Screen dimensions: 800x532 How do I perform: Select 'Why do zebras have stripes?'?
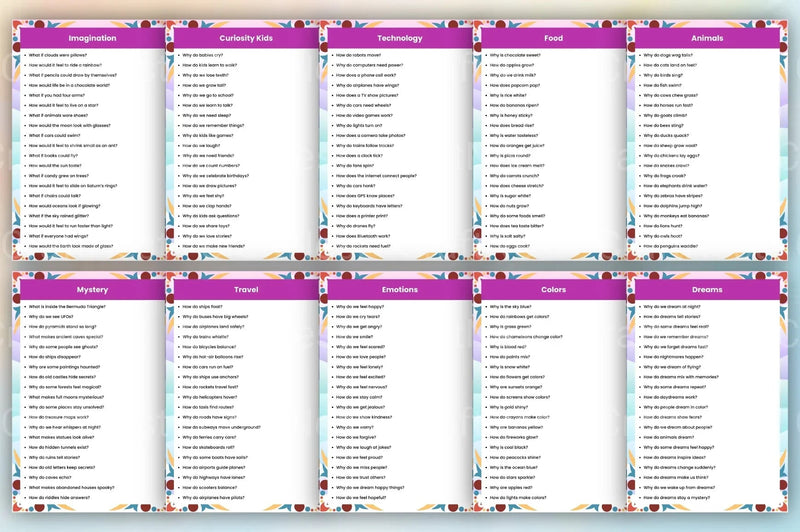[x=672, y=196]
